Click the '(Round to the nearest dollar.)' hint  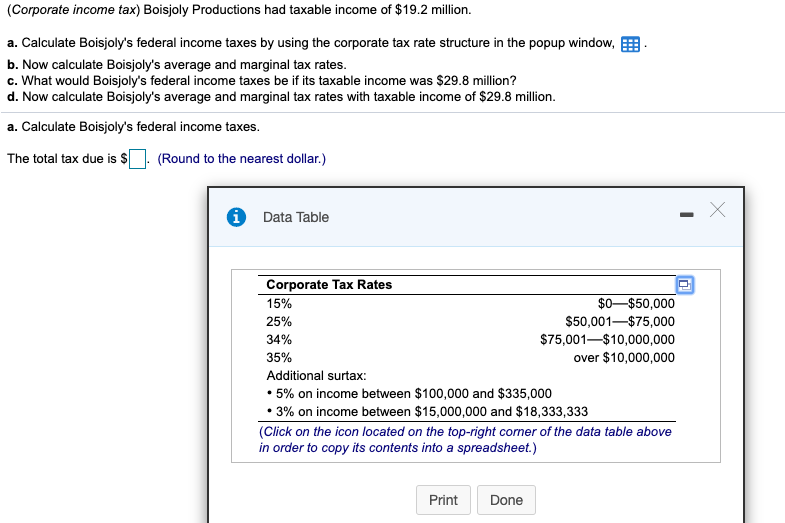pos(241,159)
